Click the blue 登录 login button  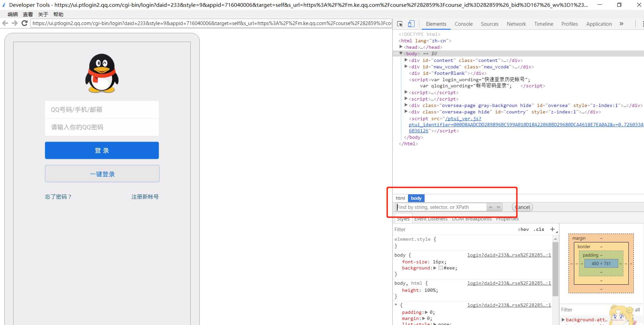(x=102, y=150)
